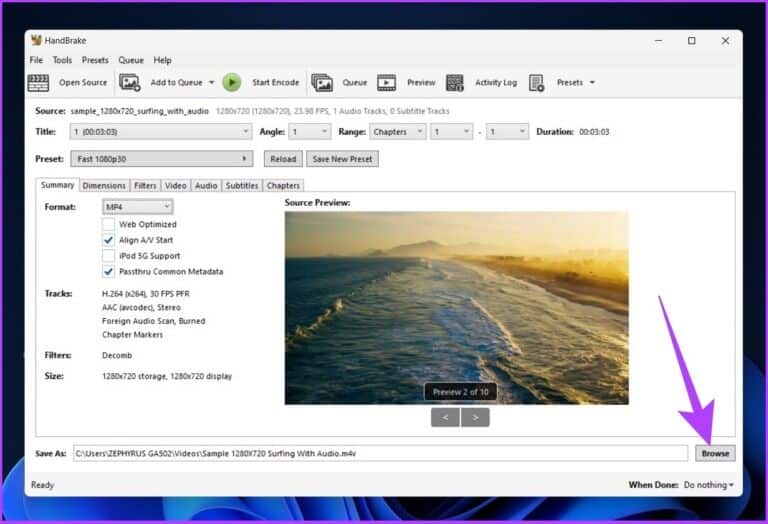The width and height of the screenshot is (768, 524).
Task: Click the Preview 2 of 10 badge
Action: click(460, 392)
